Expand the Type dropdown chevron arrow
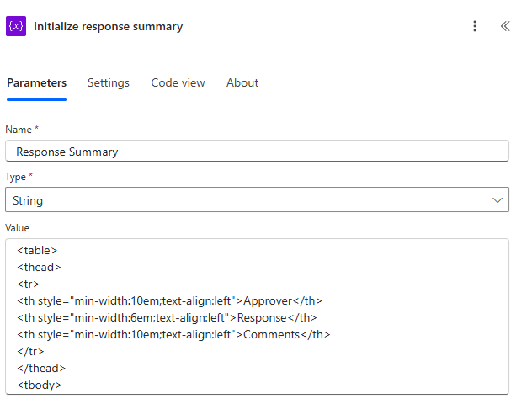The image size is (527, 420). [497, 200]
